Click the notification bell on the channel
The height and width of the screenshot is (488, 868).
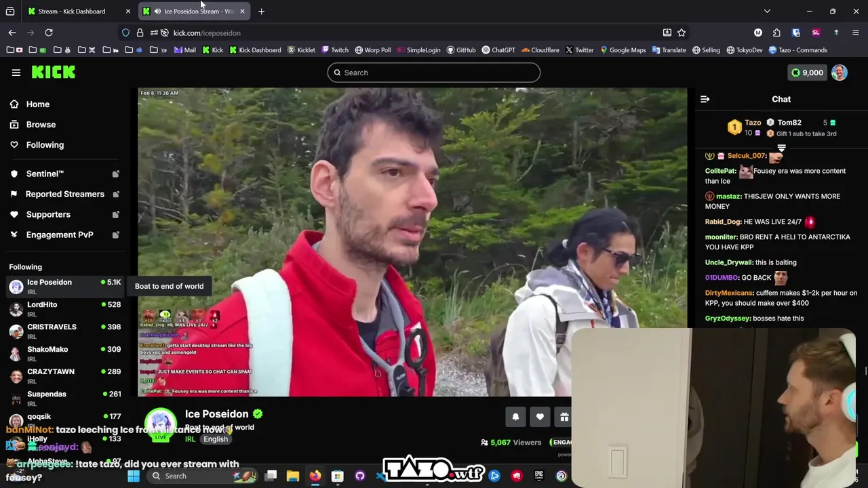pos(515,417)
